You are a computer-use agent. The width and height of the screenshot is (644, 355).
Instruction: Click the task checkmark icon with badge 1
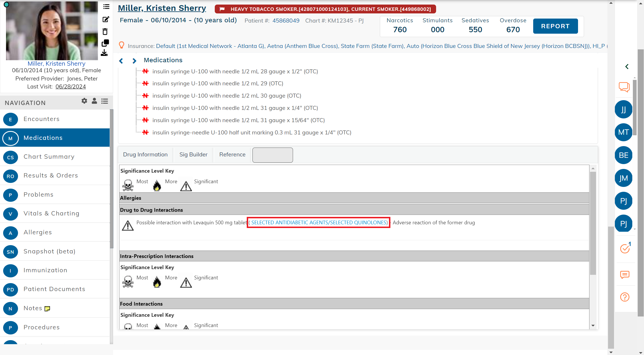coord(624,249)
